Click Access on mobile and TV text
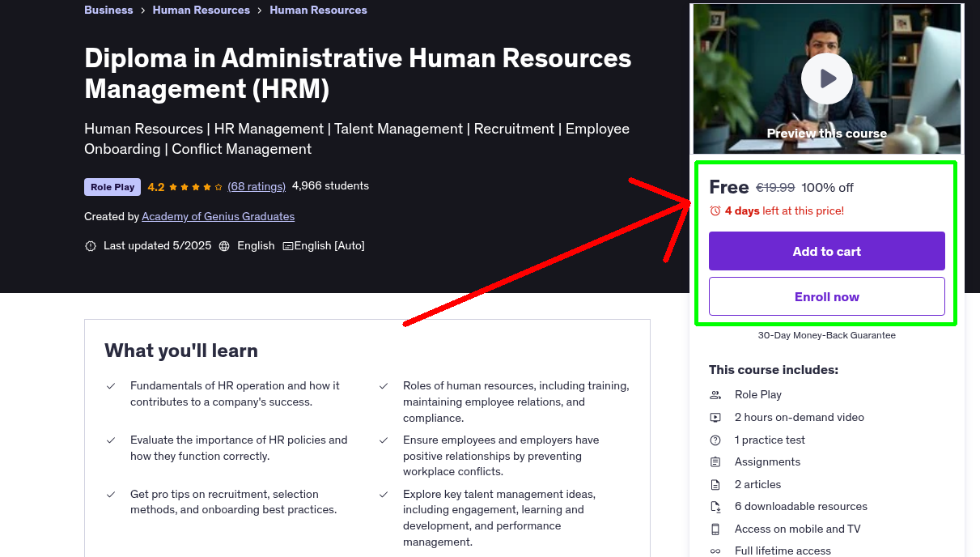This screenshot has width=980, height=557. pos(798,529)
